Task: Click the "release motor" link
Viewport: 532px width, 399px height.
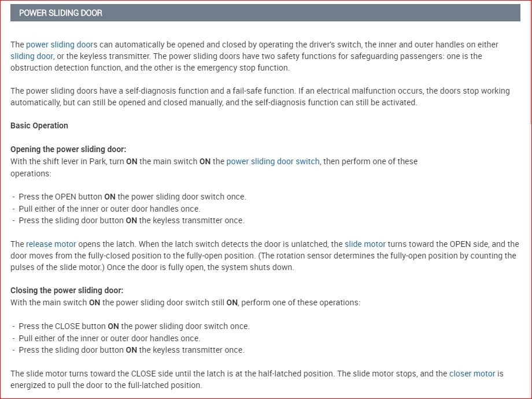Action: 51,244
